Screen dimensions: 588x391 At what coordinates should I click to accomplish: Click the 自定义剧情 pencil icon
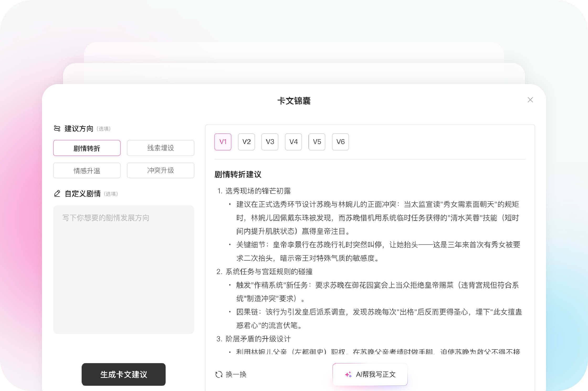pyautogui.click(x=57, y=193)
